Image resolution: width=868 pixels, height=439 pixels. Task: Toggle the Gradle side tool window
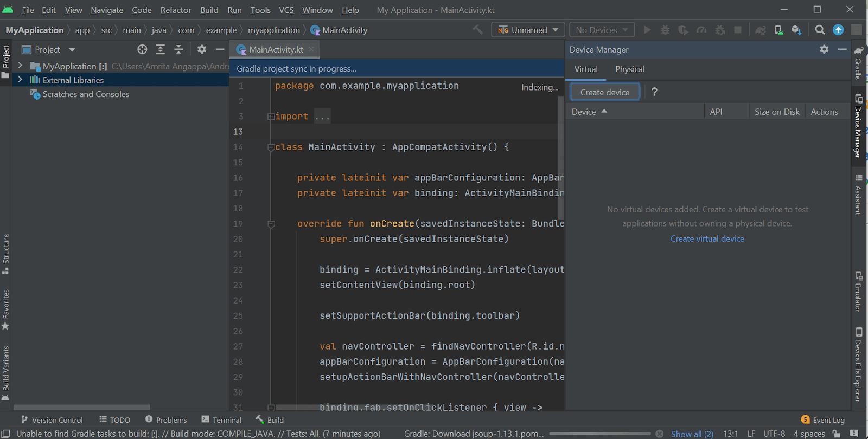pyautogui.click(x=858, y=63)
